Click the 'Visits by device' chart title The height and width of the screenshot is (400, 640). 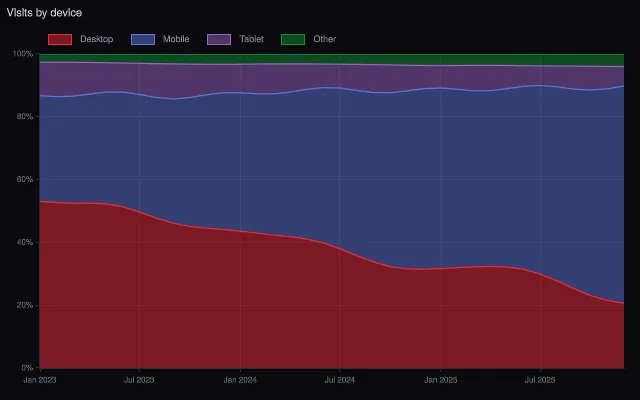(x=44, y=13)
